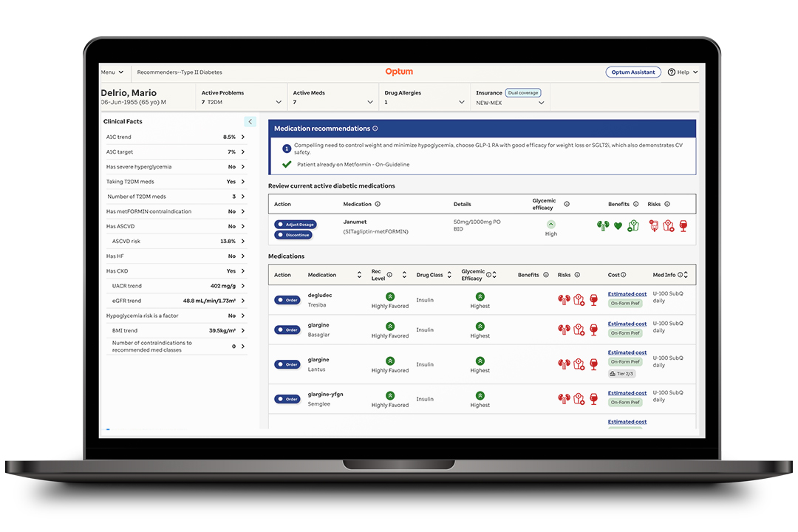Click the Benefits info icon in Medications table
The height and width of the screenshot is (532, 798).
[x=545, y=275]
